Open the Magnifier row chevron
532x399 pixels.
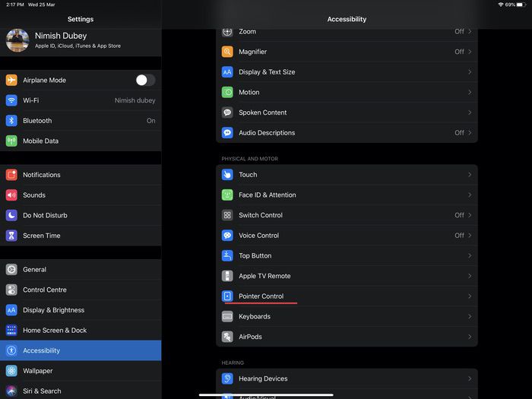(470, 52)
